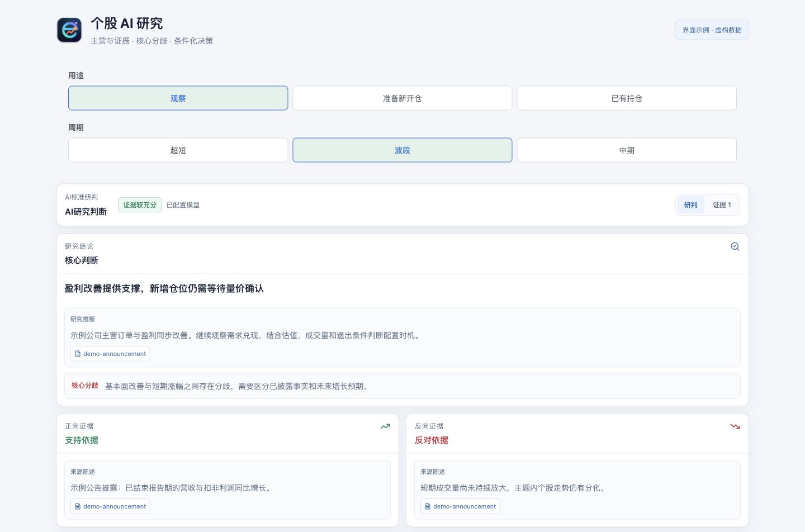The width and height of the screenshot is (805, 532).
Task: Select 观察 as the usage purpose
Action: (178, 98)
